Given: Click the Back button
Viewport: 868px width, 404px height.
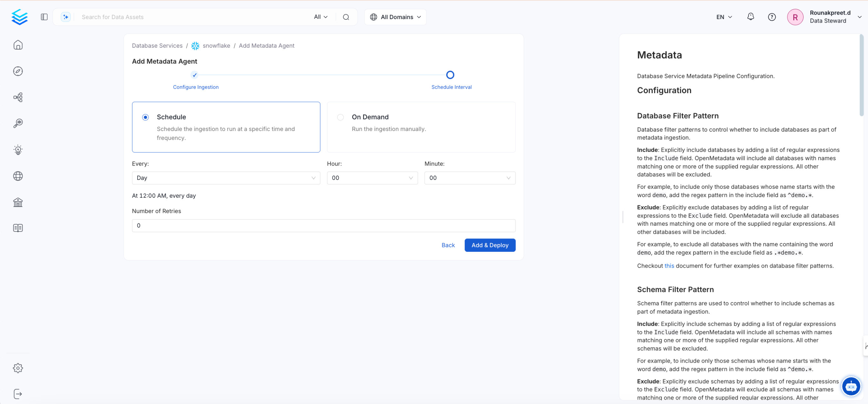Looking at the screenshot, I should pos(448,245).
